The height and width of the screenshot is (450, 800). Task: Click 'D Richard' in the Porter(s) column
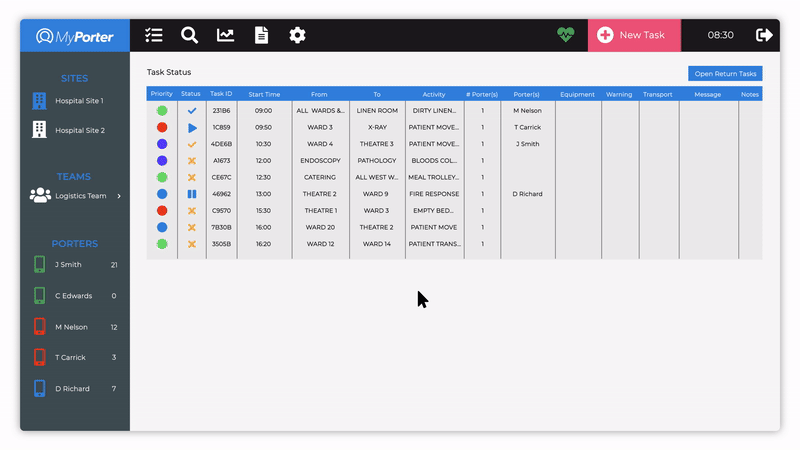click(528, 194)
